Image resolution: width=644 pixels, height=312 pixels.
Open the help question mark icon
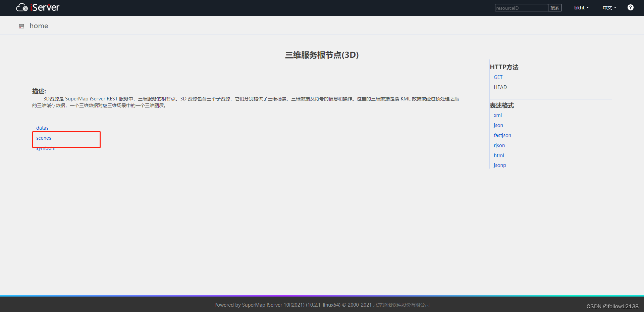click(x=630, y=7)
